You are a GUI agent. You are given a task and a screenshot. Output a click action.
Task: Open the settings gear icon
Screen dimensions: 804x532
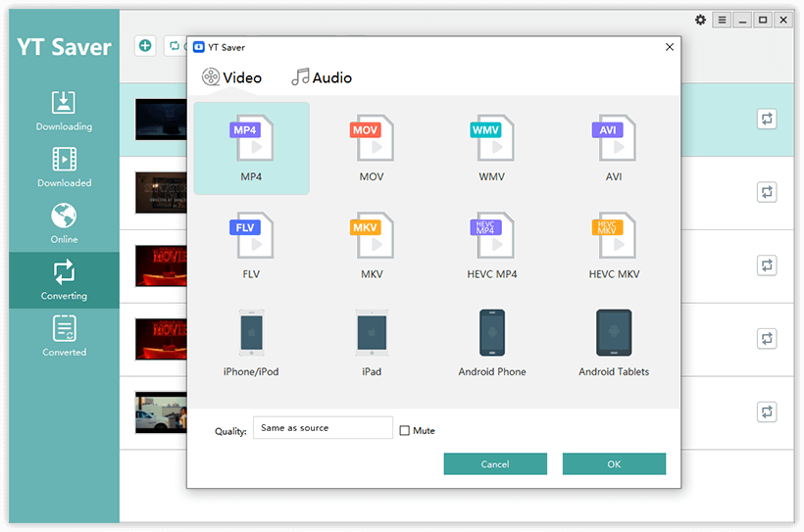(x=700, y=20)
